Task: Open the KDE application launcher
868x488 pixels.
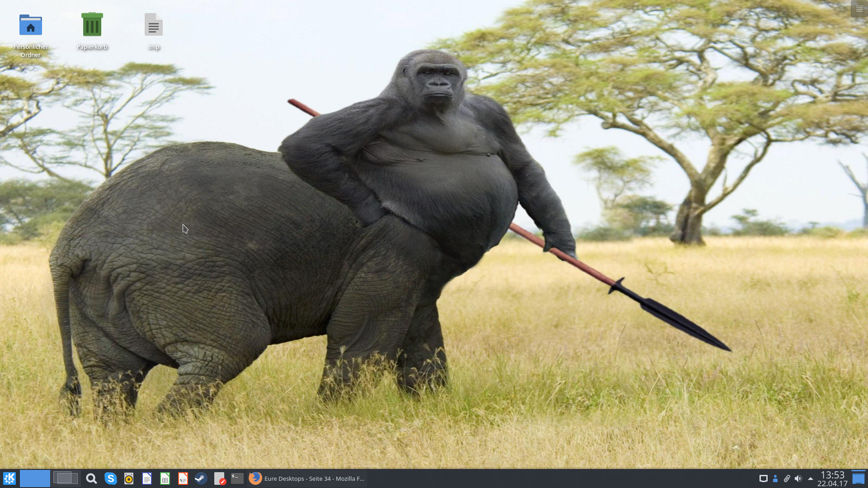Action: click(9, 479)
